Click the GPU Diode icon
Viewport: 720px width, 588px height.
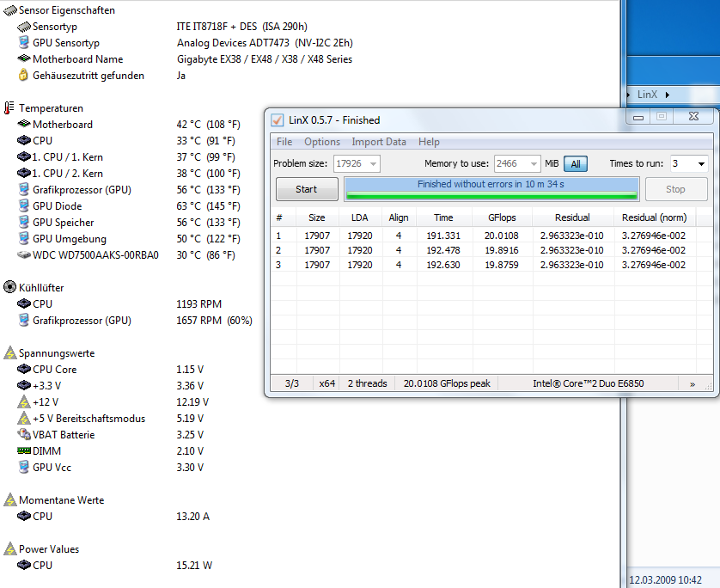[24, 205]
